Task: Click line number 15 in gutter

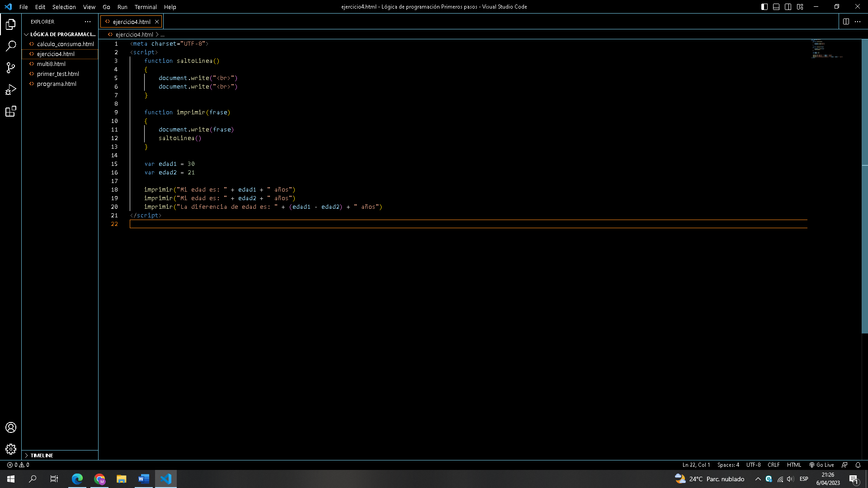Action: [x=114, y=164]
